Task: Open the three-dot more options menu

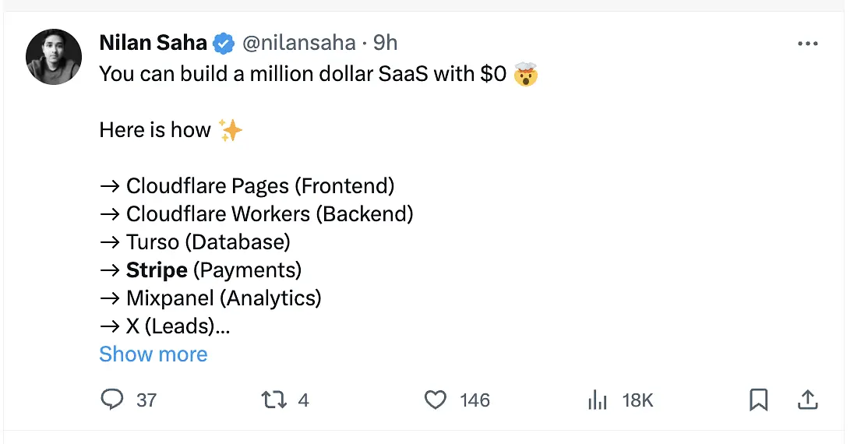Action: [x=808, y=44]
